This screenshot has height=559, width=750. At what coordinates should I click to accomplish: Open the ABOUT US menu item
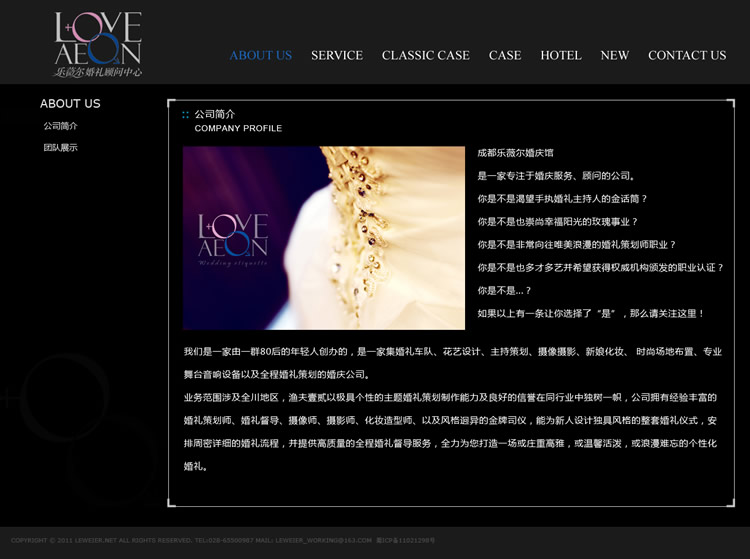260,55
